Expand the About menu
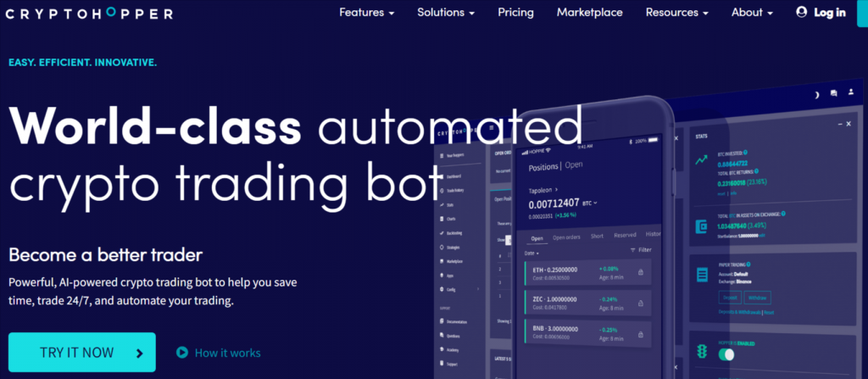This screenshot has height=379, width=868. (x=753, y=12)
